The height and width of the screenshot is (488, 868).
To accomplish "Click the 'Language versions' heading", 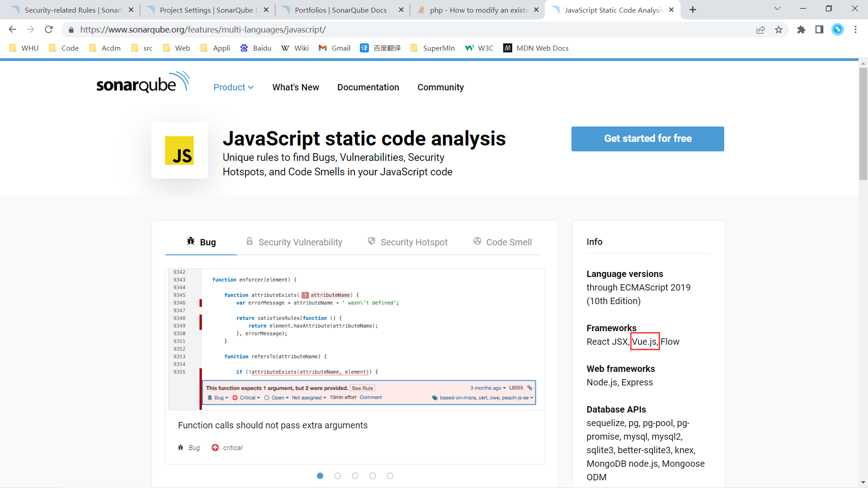I will click(625, 274).
